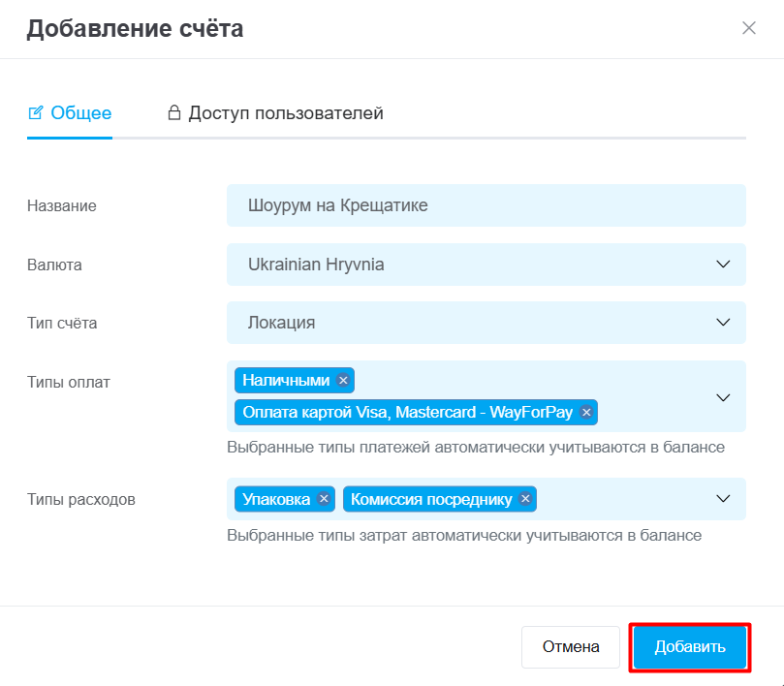Screen dimensions: 784x686
Task: Expand the Типы оплат list chevron
Action: tap(722, 397)
